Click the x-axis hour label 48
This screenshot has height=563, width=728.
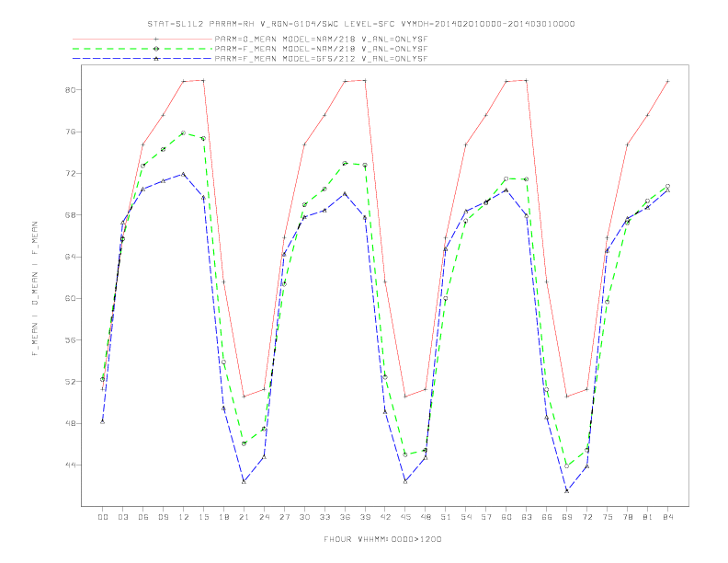[426, 517]
